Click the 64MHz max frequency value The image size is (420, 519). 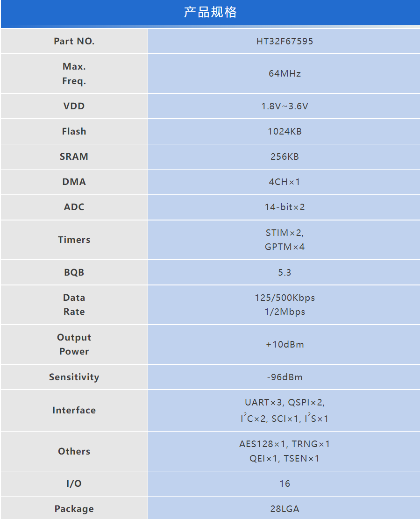point(285,73)
